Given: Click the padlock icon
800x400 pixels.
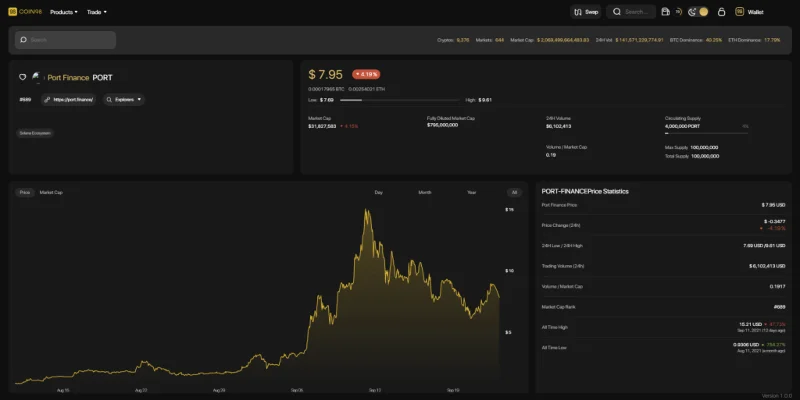Looking at the screenshot, I should point(721,12).
